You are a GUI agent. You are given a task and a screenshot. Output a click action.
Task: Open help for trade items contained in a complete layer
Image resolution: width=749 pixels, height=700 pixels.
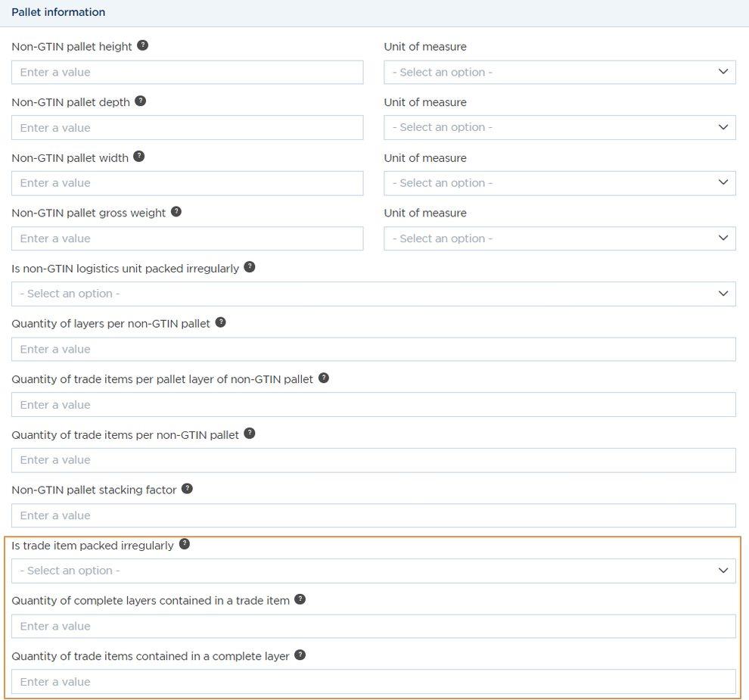(300, 655)
